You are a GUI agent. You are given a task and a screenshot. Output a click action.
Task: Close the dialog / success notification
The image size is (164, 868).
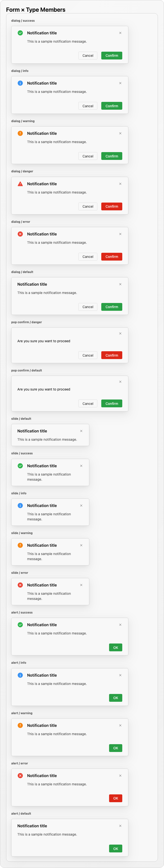tap(120, 33)
